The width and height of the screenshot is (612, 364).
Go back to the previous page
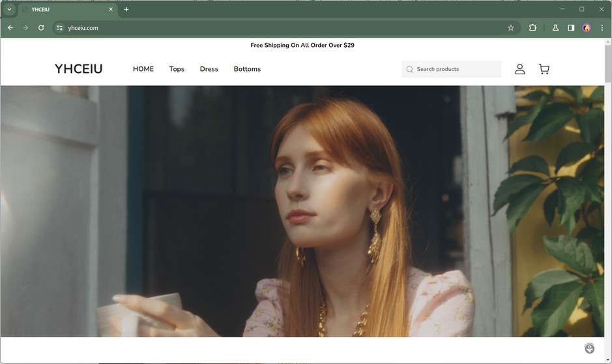pos(10,28)
